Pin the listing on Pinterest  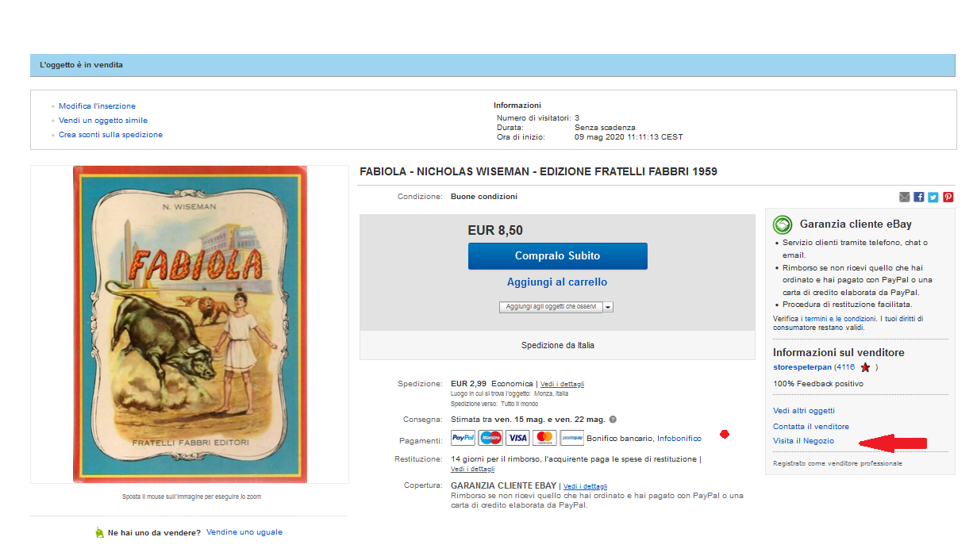point(948,197)
